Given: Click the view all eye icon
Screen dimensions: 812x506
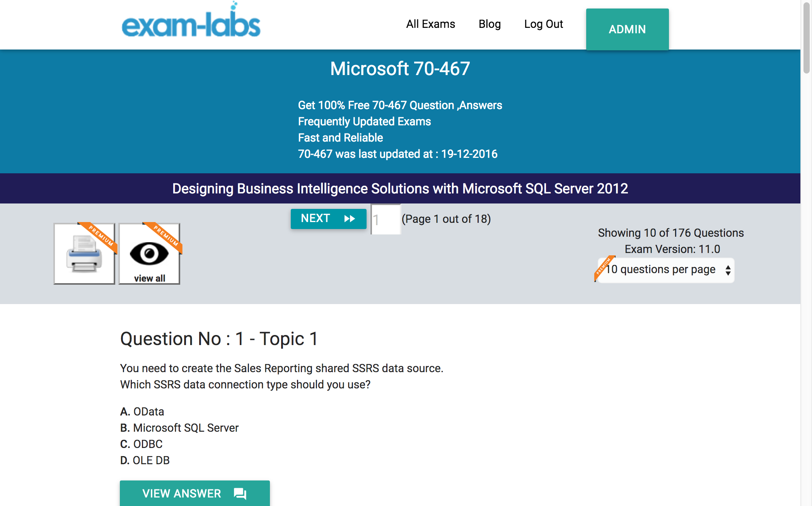Looking at the screenshot, I should [x=149, y=254].
